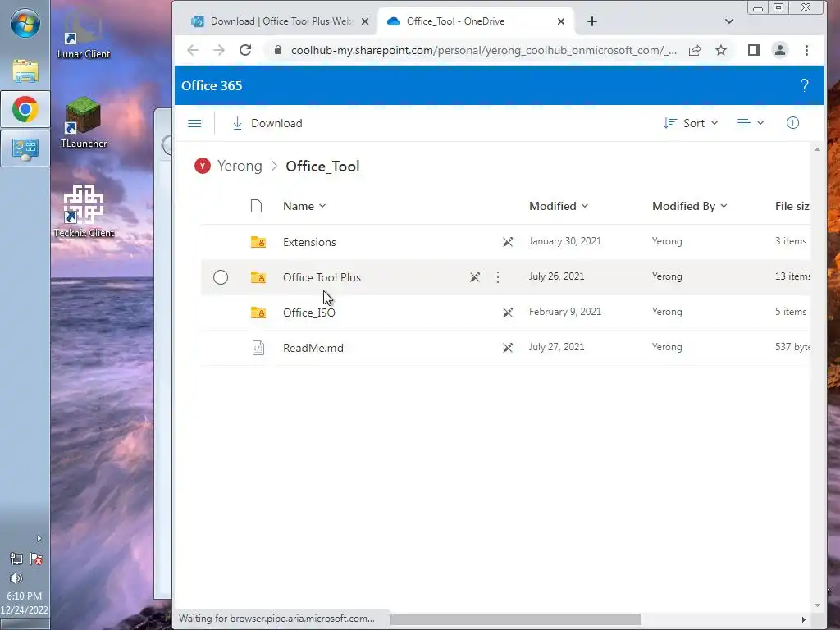Share this page icon
Viewport: 840px width, 630px height.
(x=695, y=50)
